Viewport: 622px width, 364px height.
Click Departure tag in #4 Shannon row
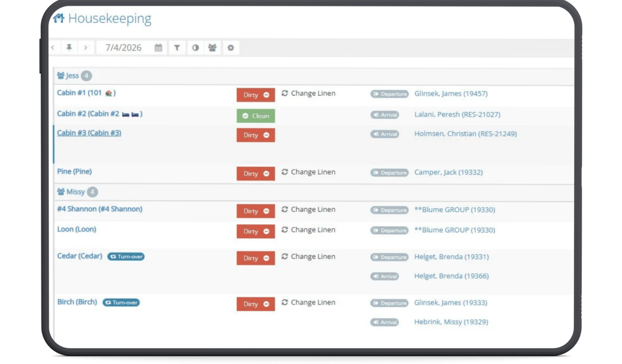point(390,210)
